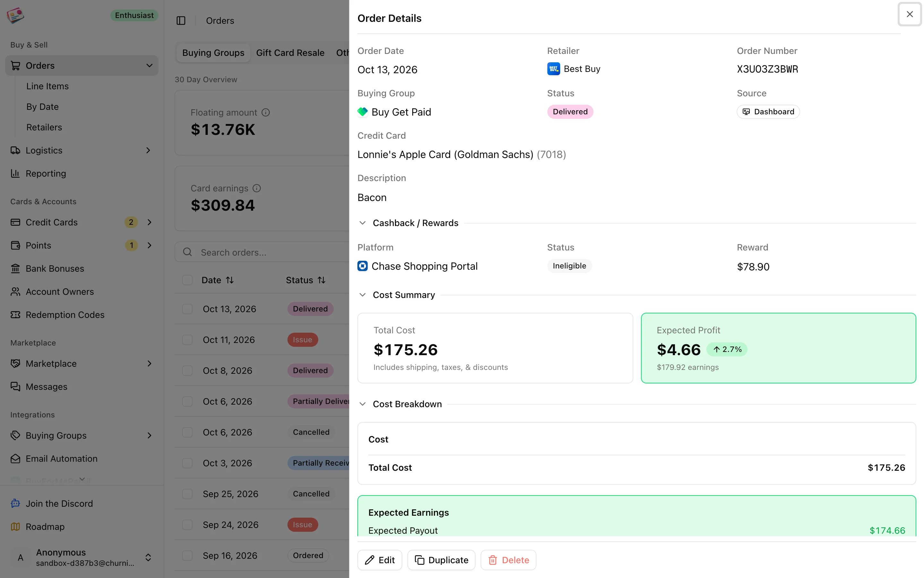Switch to the Buying Groups tab
924x578 pixels.
[x=213, y=53]
